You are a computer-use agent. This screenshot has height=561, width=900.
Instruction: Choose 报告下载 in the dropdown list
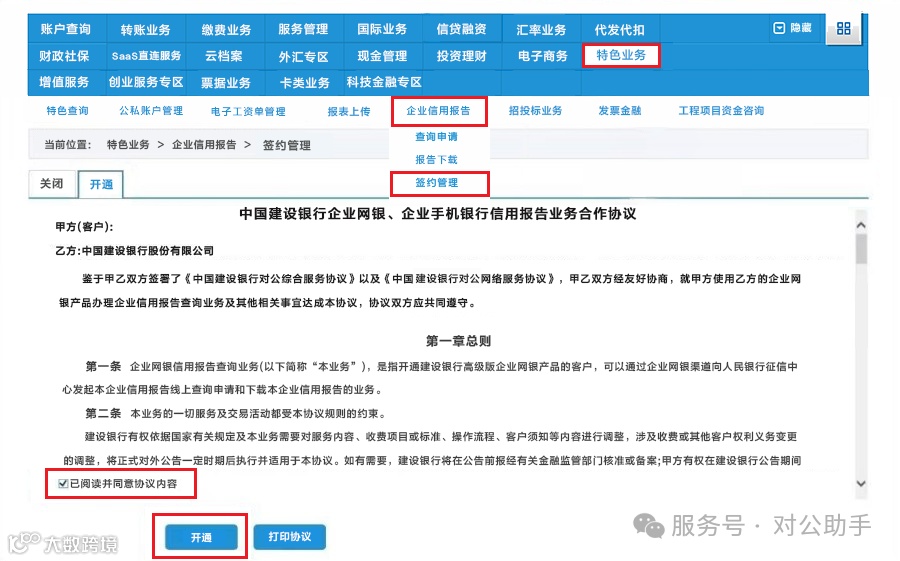436,160
